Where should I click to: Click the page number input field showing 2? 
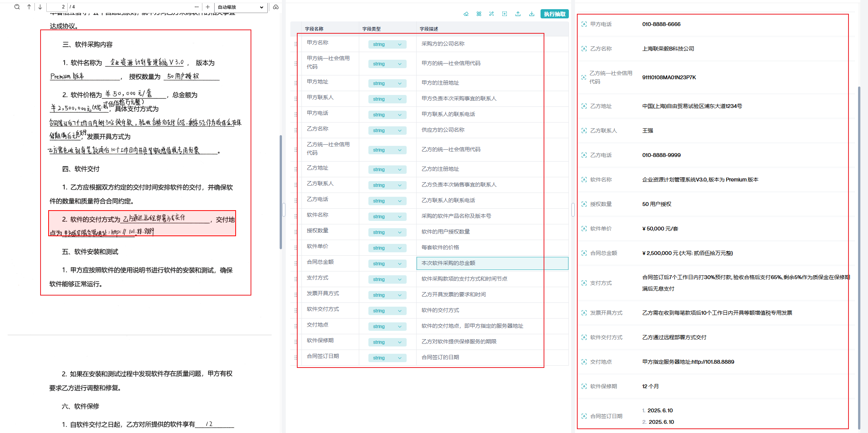57,7
